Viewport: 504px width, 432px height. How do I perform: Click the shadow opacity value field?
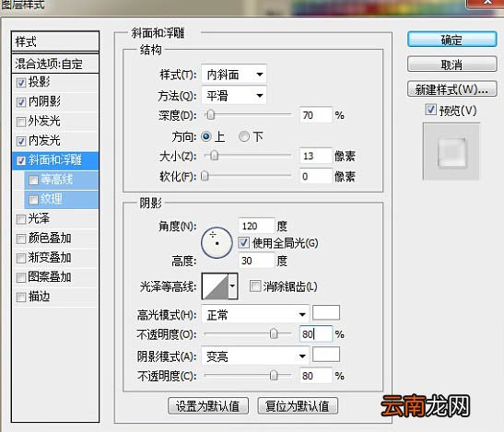(316, 376)
